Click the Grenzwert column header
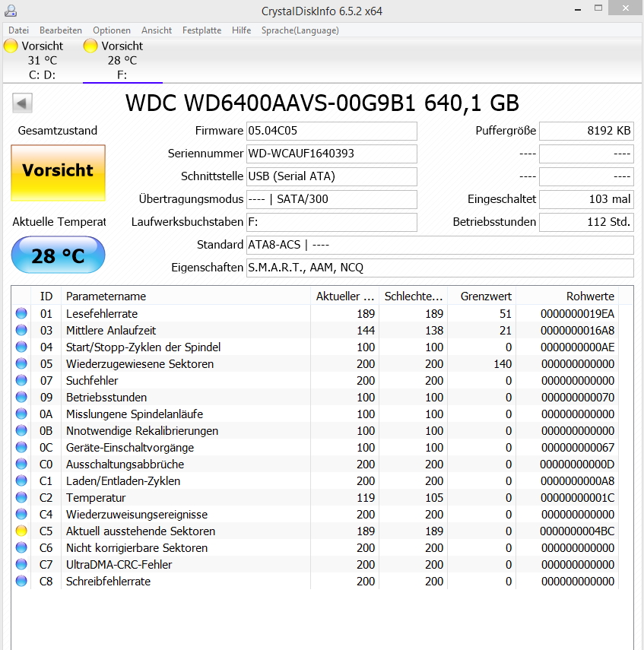Image resolution: width=644 pixels, height=650 pixels. (x=481, y=296)
